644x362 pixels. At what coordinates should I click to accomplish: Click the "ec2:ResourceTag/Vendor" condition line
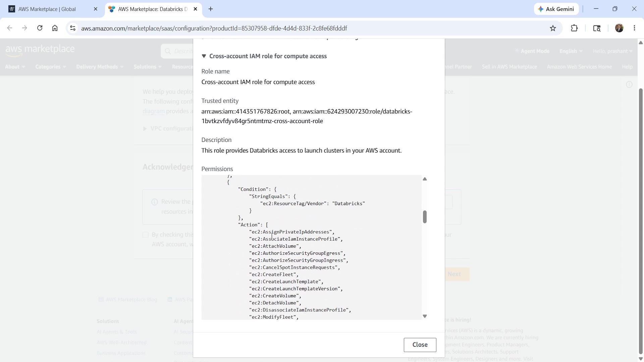pos(313,203)
